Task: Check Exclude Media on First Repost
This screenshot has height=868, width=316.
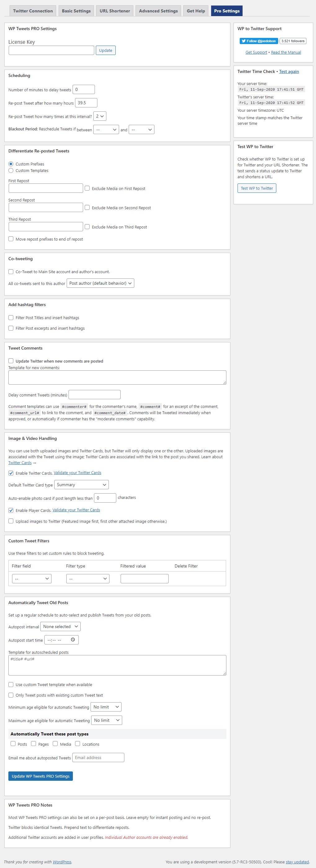Action: (87, 188)
